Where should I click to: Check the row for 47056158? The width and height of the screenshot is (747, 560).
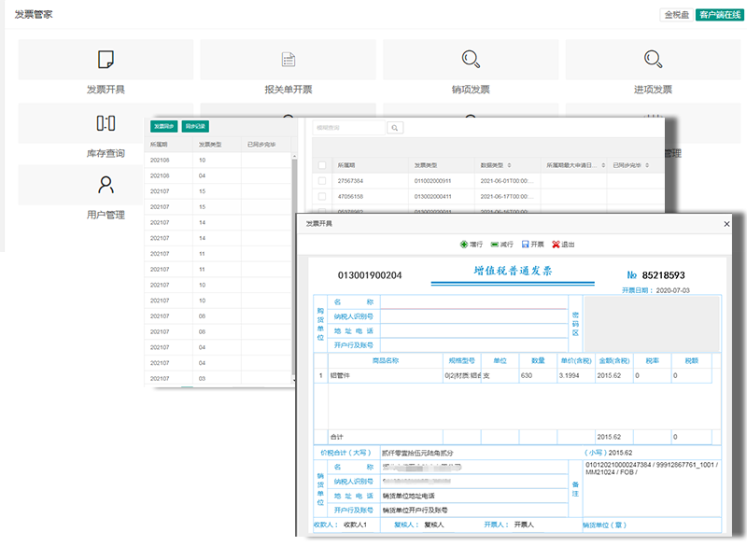pos(322,197)
